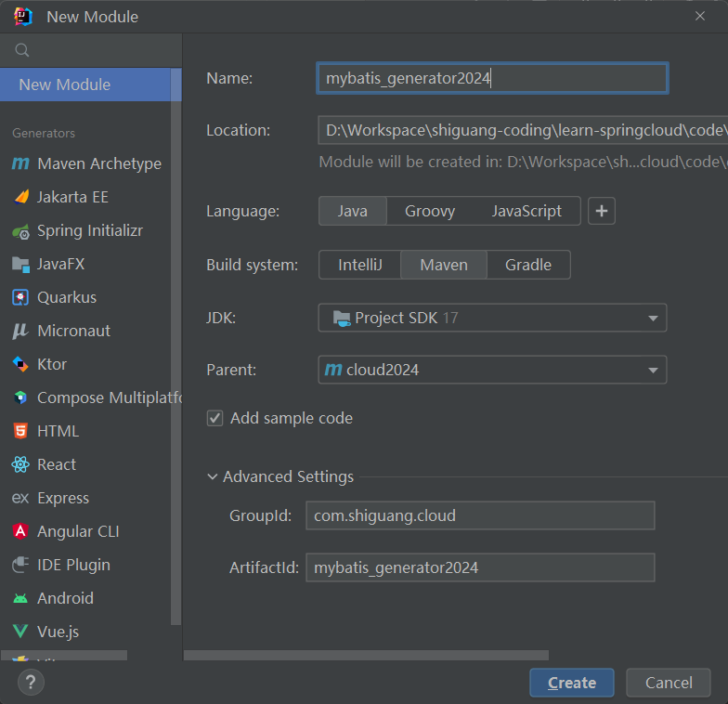Image resolution: width=728 pixels, height=704 pixels.
Task: Click the Create button
Action: [x=572, y=683]
